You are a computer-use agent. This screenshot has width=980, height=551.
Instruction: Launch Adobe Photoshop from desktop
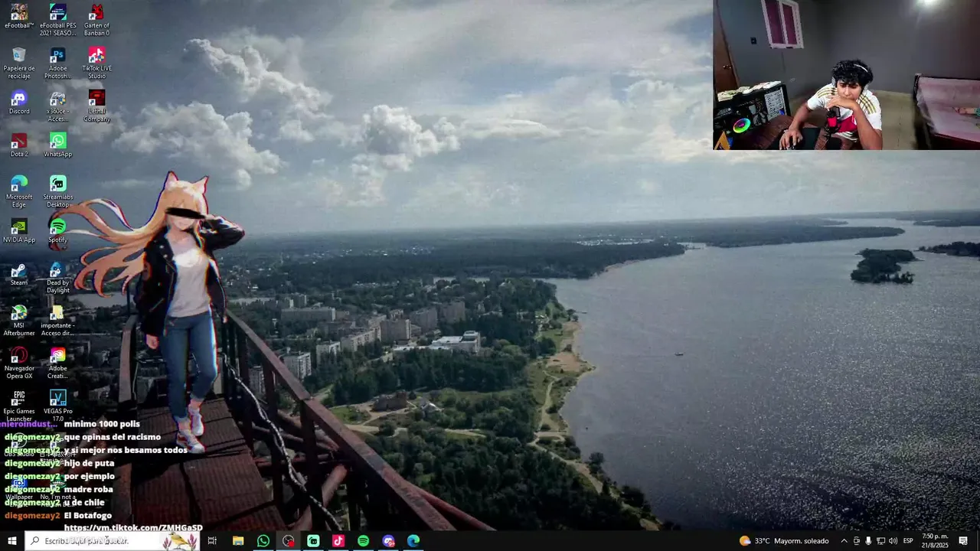pyautogui.click(x=57, y=63)
